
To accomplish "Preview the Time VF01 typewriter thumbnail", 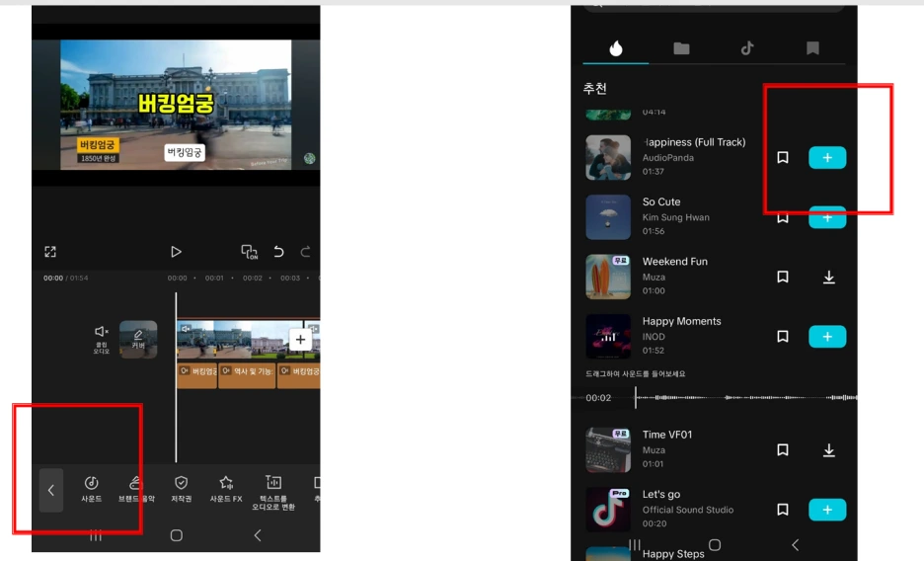I will 608,450.
